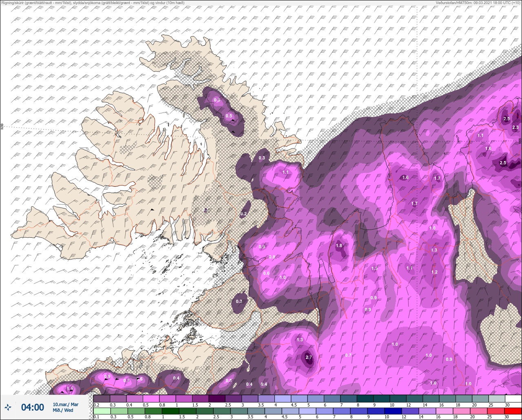Screen dimensions: 522x420
Task: Select lower legend red swatch labelled 30
Action: point(513,411)
